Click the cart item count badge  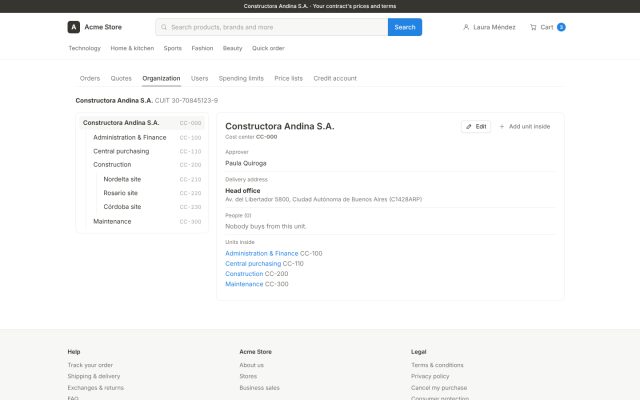coord(561,27)
